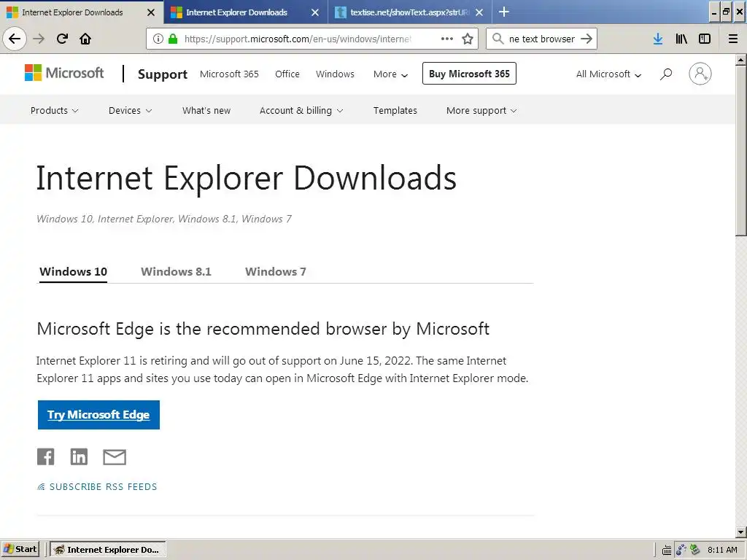Screen dimensions: 747x560
Task: Reload the current page
Action: click(62, 39)
